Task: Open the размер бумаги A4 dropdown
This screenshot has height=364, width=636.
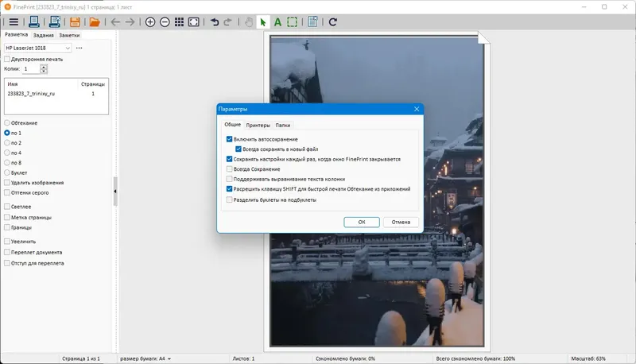Action: (x=145, y=359)
